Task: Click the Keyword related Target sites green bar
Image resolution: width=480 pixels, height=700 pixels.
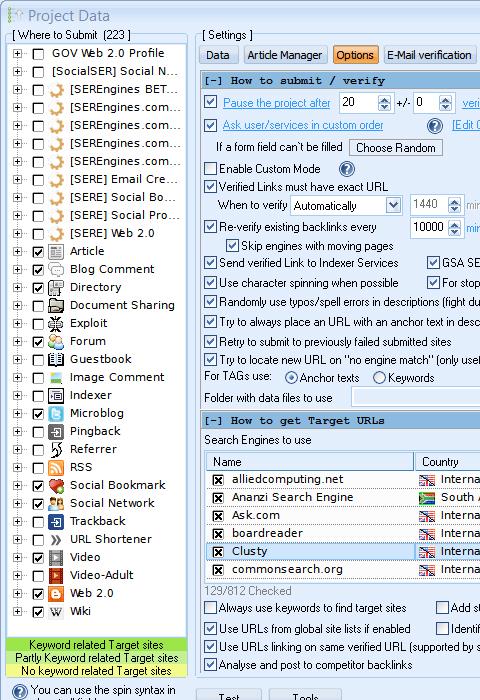Action: (96, 645)
